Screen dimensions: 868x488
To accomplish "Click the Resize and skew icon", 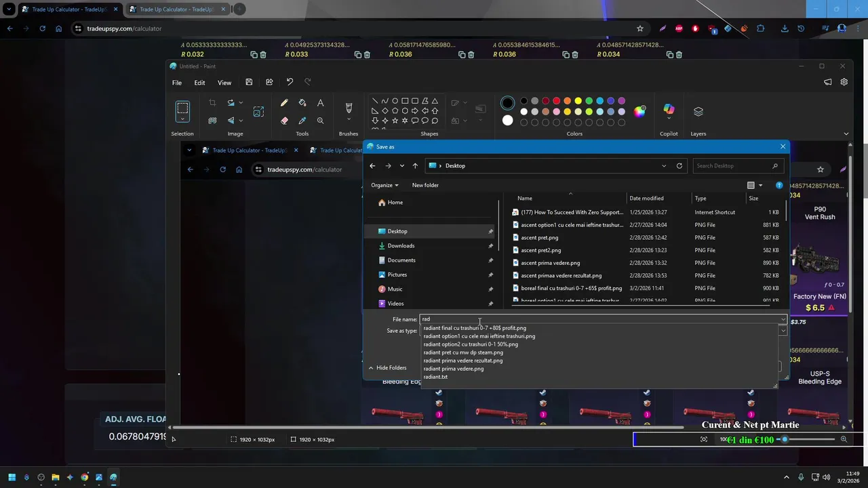I will pos(258,112).
